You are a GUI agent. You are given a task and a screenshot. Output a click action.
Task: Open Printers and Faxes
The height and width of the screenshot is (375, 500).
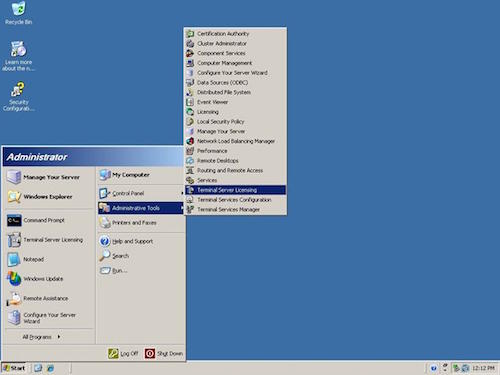coord(141,223)
